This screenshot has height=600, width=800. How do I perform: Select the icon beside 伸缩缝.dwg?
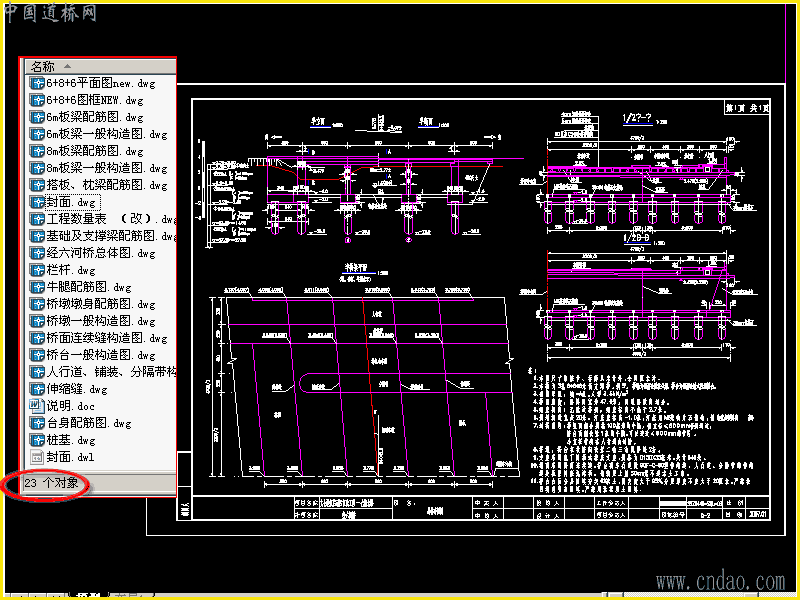[37, 389]
